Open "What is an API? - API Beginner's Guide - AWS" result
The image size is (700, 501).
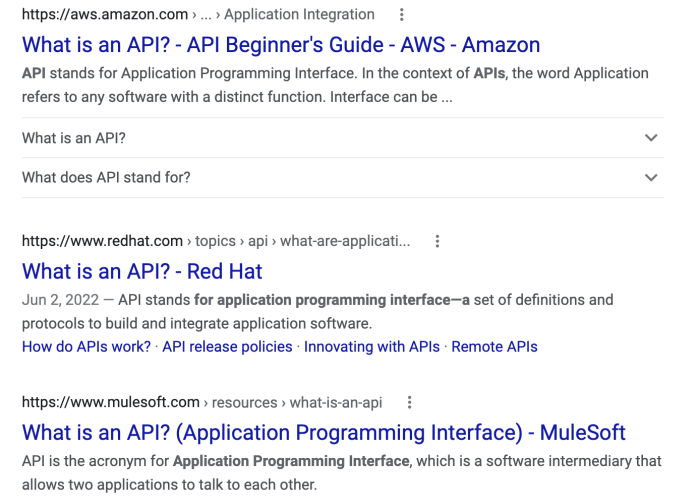[281, 45]
